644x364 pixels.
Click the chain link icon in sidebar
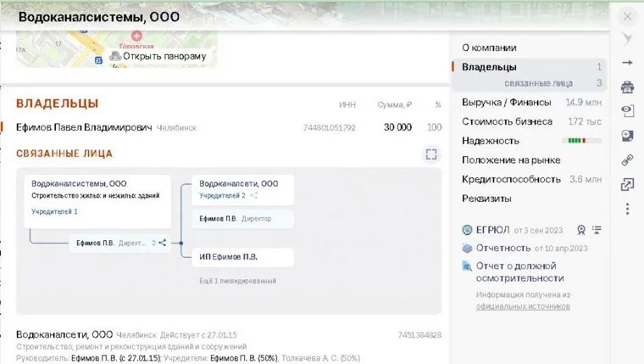pyautogui.click(x=627, y=160)
